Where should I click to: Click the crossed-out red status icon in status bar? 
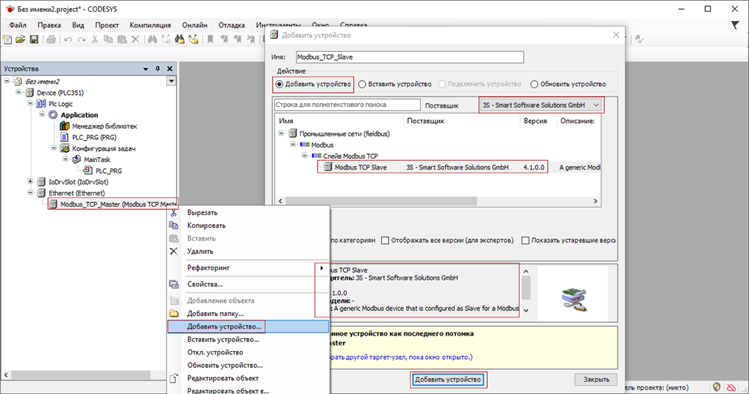[x=731, y=387]
